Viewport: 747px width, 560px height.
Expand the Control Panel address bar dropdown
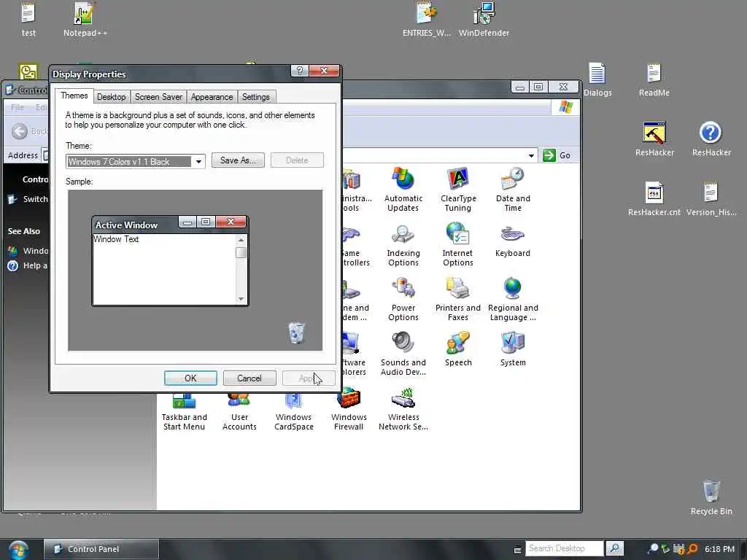coord(531,156)
